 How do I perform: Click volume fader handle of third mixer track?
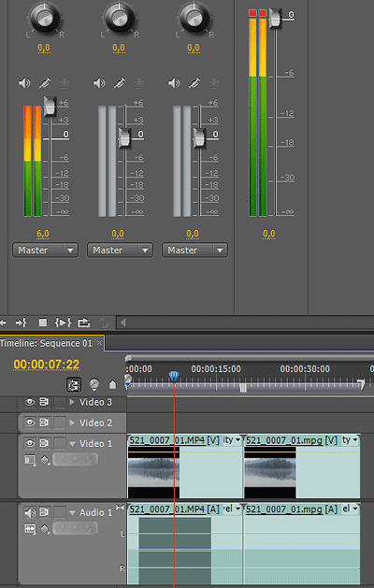199,138
